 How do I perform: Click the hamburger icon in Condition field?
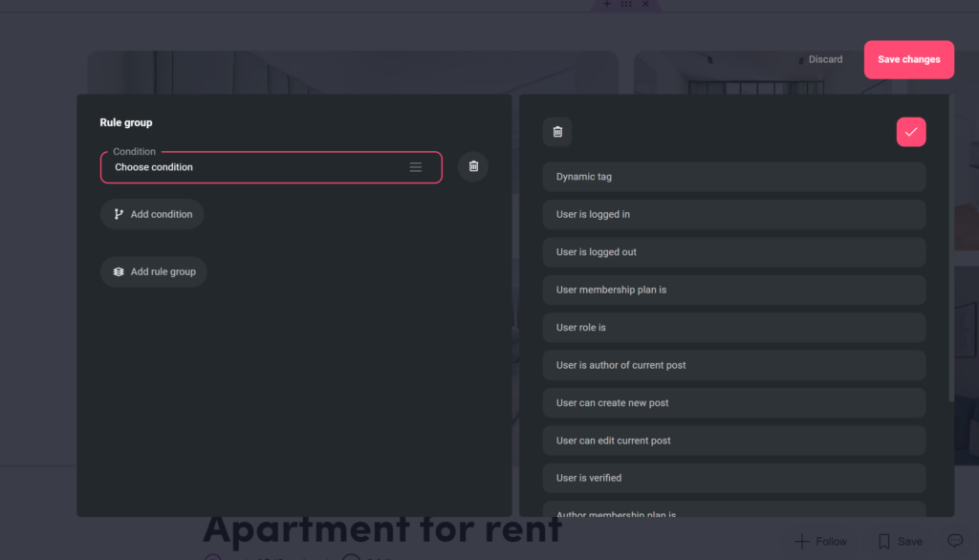tap(416, 167)
